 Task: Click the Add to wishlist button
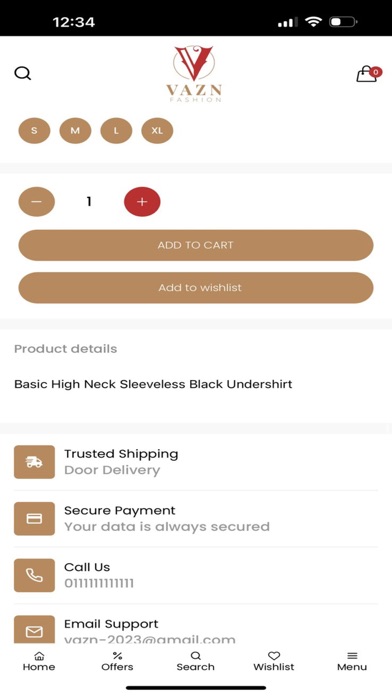click(196, 288)
